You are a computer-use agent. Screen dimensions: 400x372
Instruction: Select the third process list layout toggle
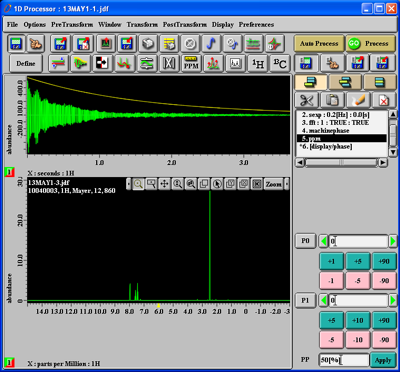379,82
